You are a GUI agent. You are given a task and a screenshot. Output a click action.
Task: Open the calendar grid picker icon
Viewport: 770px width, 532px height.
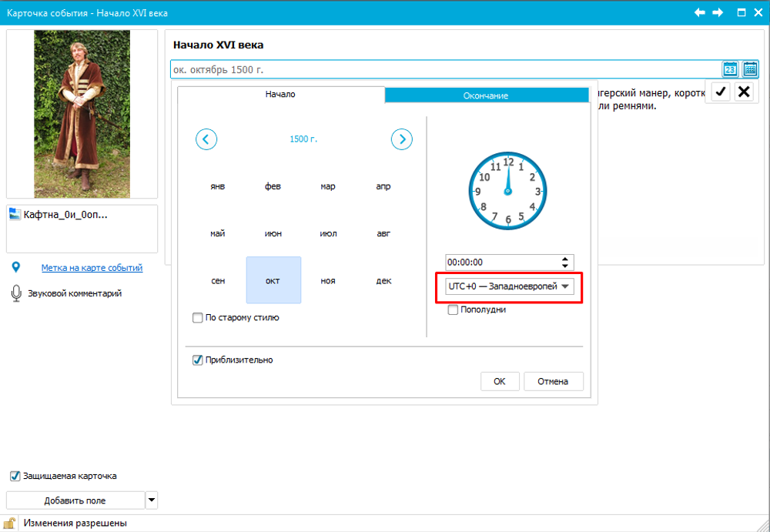coord(750,69)
